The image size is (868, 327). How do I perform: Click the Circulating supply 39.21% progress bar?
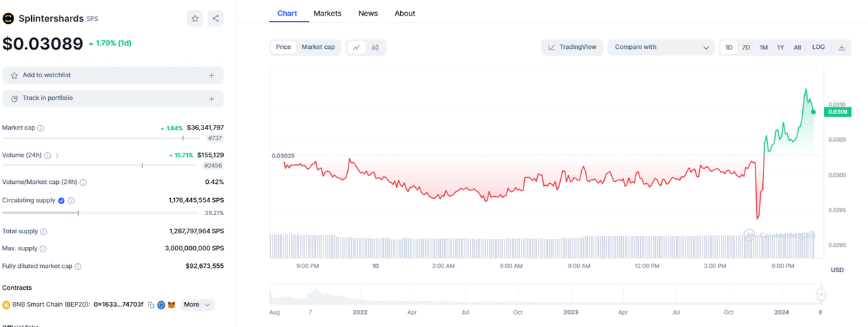(101, 213)
